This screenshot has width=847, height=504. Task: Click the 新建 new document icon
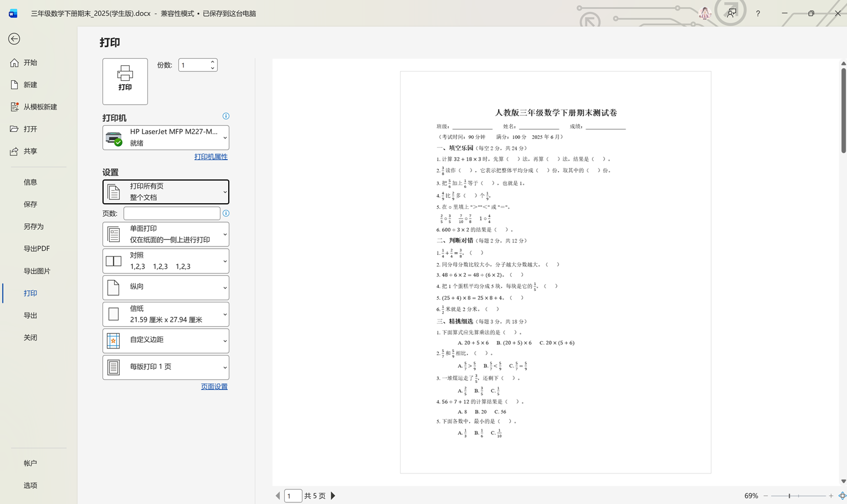coord(14,85)
